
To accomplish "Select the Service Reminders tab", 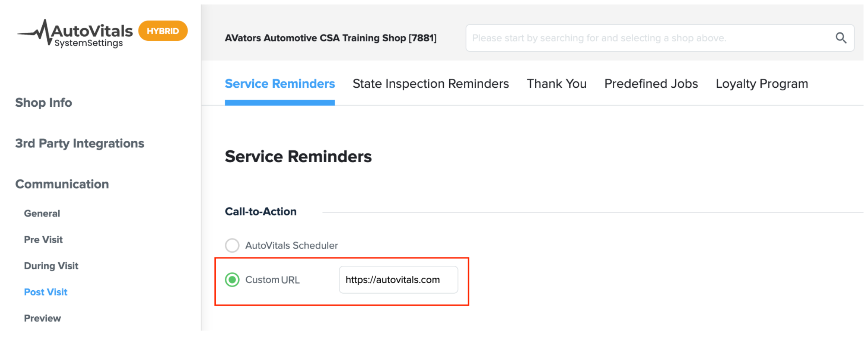I will coord(280,84).
